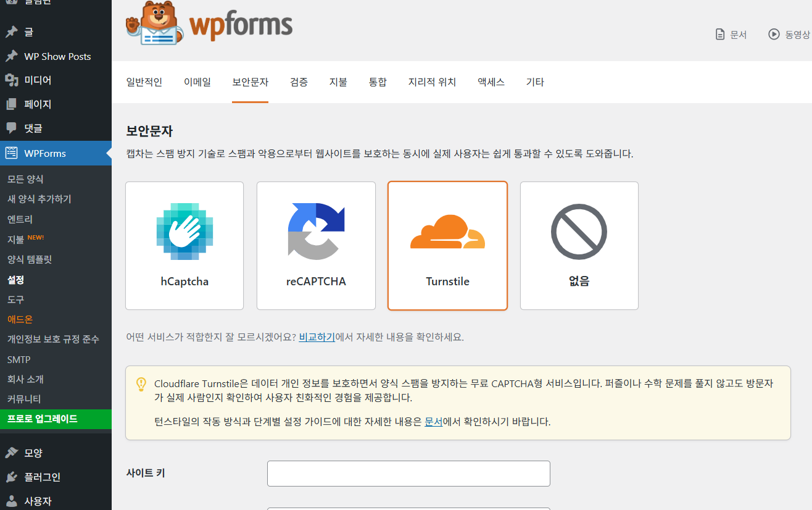Click the 플러그인 plug icon
Viewport: 812px width, 510px height.
tap(11, 477)
